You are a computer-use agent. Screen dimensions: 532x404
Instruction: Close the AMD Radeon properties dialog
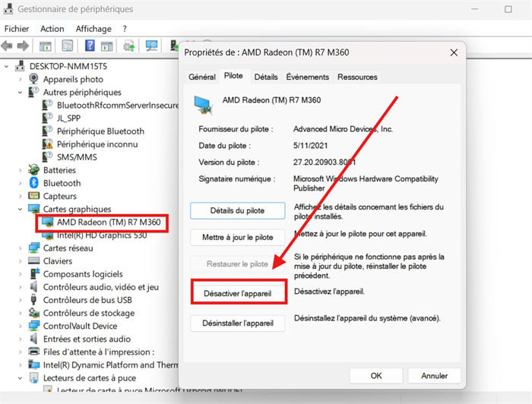454,52
